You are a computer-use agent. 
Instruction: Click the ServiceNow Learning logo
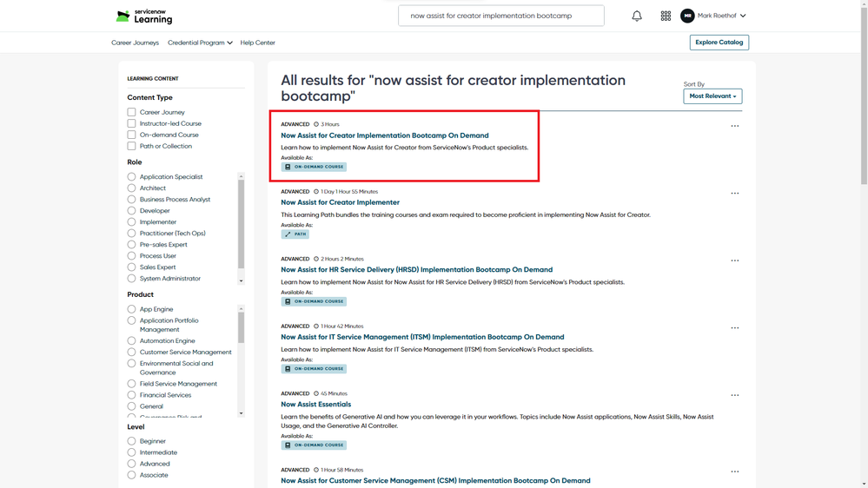(x=144, y=16)
